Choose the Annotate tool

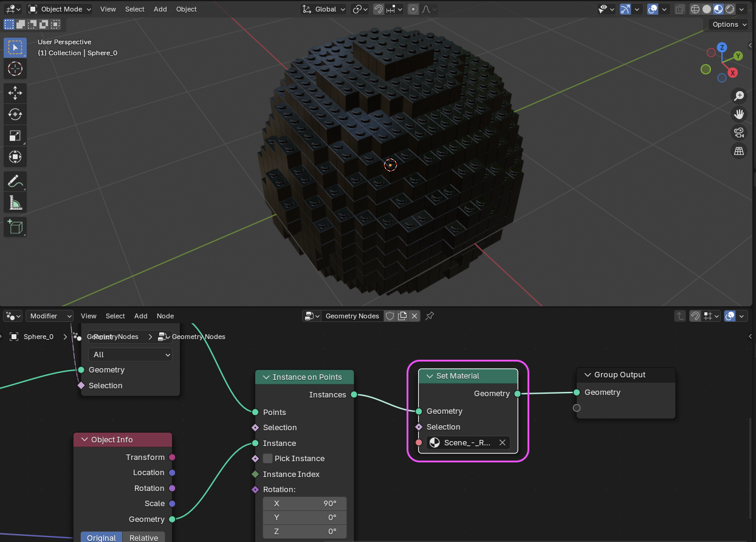pos(15,180)
